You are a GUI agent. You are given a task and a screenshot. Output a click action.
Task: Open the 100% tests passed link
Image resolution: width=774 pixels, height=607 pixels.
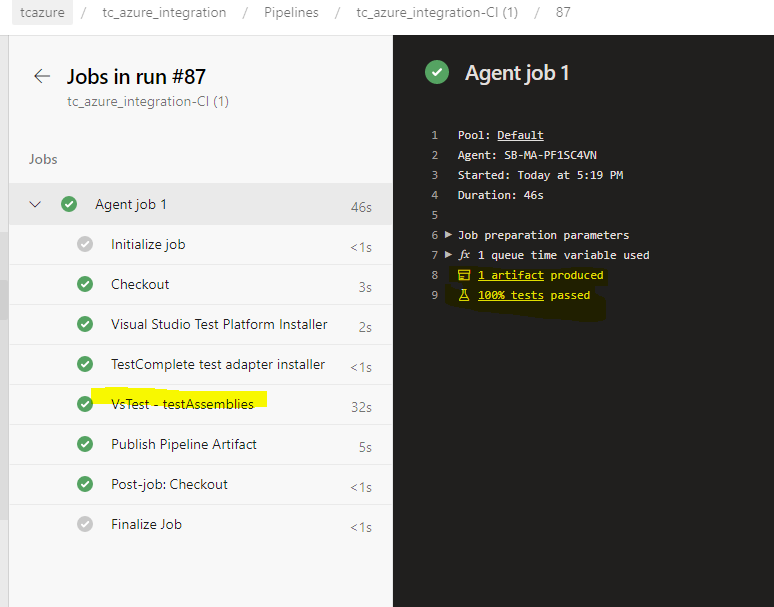pos(510,295)
